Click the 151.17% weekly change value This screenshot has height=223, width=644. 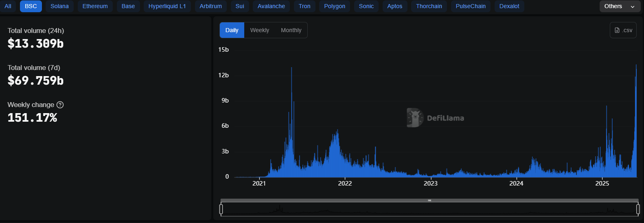[32, 118]
